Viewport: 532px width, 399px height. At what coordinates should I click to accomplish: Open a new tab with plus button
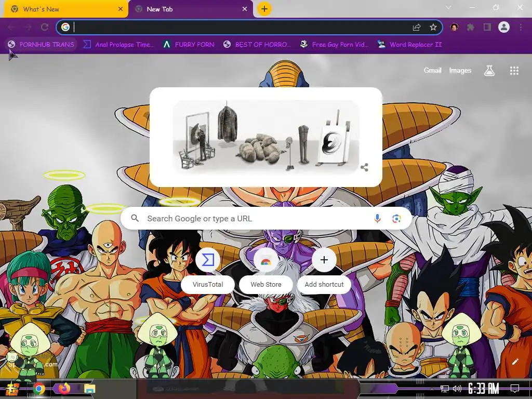point(264,9)
